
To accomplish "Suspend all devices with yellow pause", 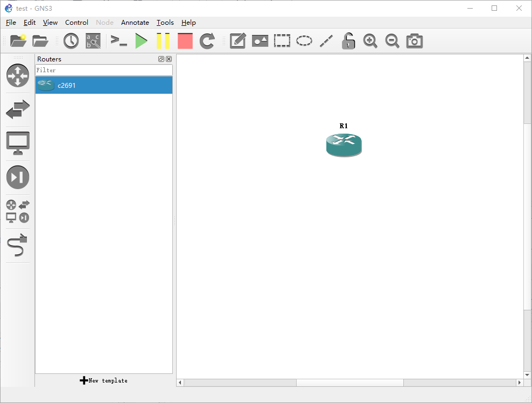I will [x=163, y=41].
